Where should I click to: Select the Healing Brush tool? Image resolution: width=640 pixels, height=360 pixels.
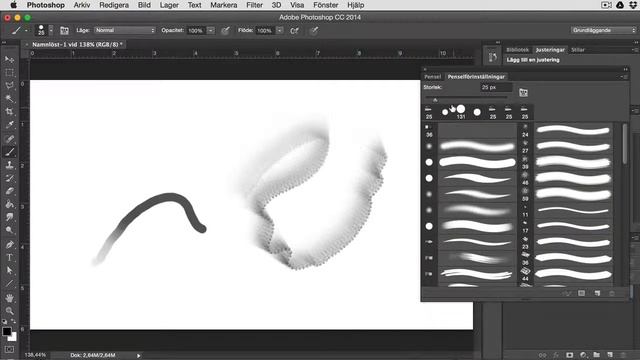coord(9,139)
